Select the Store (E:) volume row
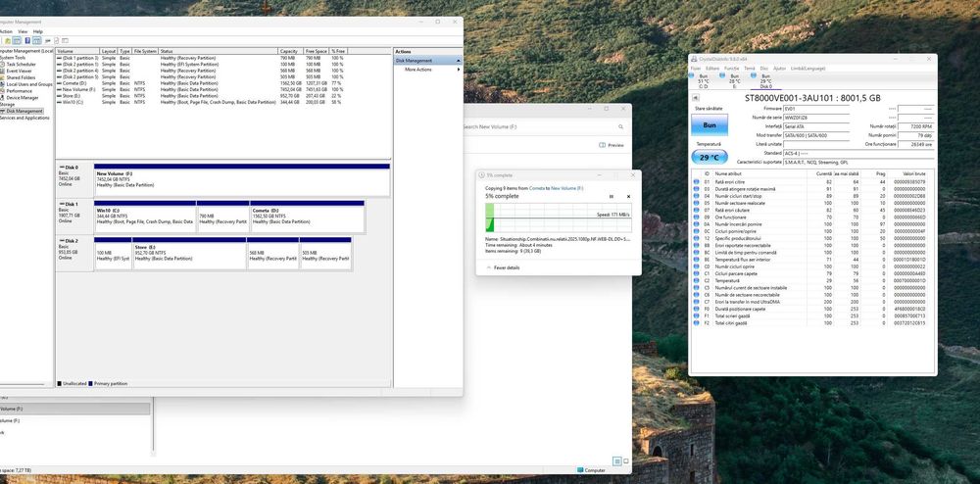Screen dimensions: 980x484 pos(201,96)
